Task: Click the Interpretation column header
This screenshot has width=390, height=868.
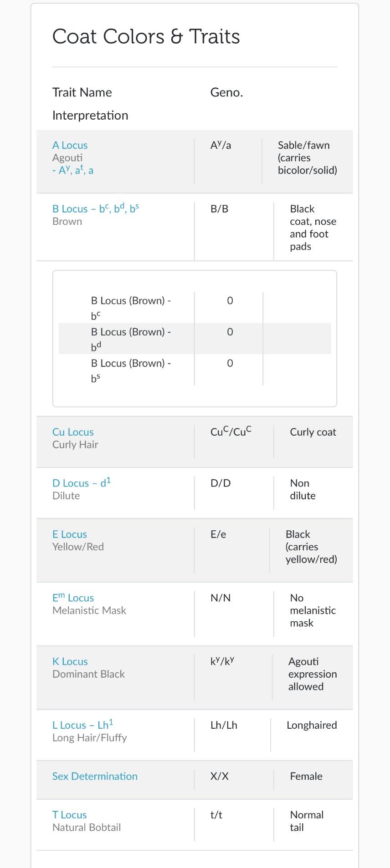Action: pos(90,115)
